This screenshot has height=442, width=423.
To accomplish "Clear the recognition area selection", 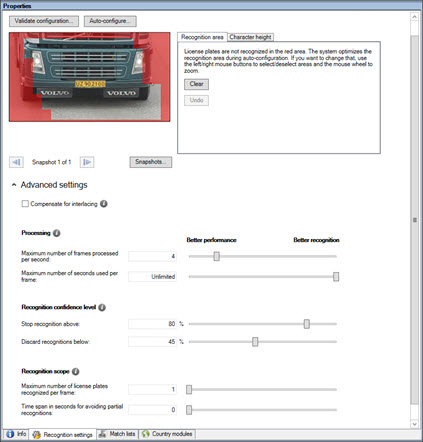I will [196, 84].
